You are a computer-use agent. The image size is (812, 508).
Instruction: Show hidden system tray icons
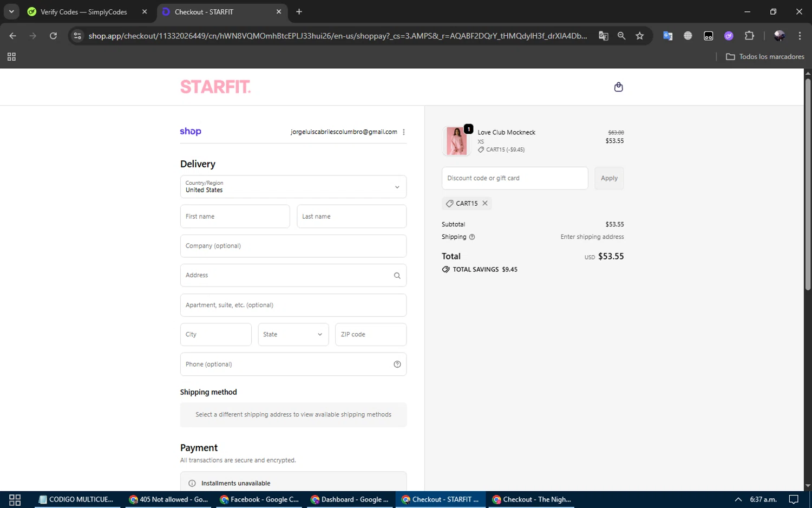738,499
